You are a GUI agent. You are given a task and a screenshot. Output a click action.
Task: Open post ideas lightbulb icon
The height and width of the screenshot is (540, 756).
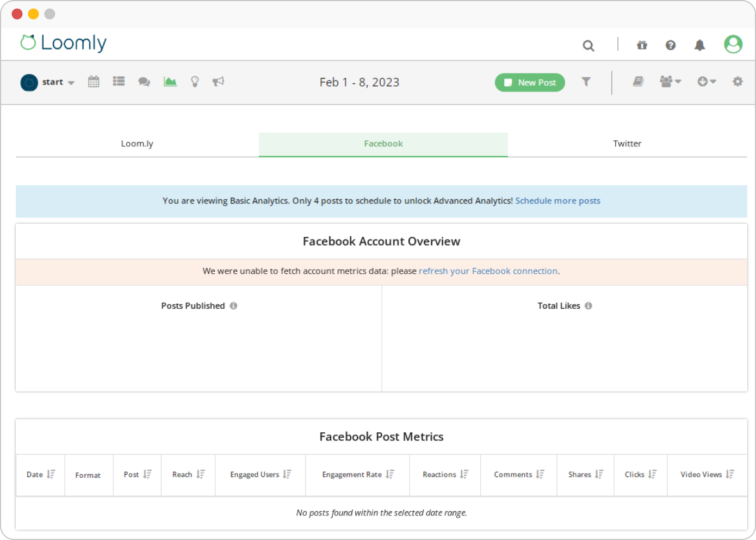click(195, 82)
